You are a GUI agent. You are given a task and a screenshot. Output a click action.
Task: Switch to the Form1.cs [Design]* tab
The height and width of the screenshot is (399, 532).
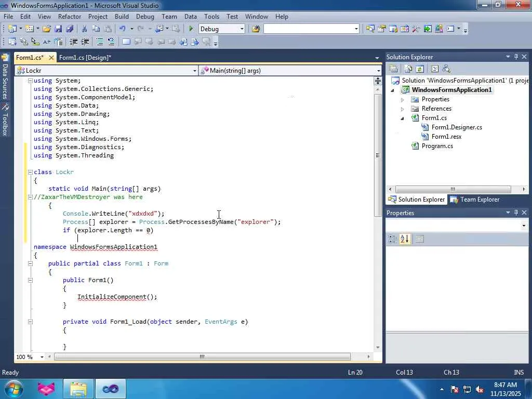[x=85, y=58]
